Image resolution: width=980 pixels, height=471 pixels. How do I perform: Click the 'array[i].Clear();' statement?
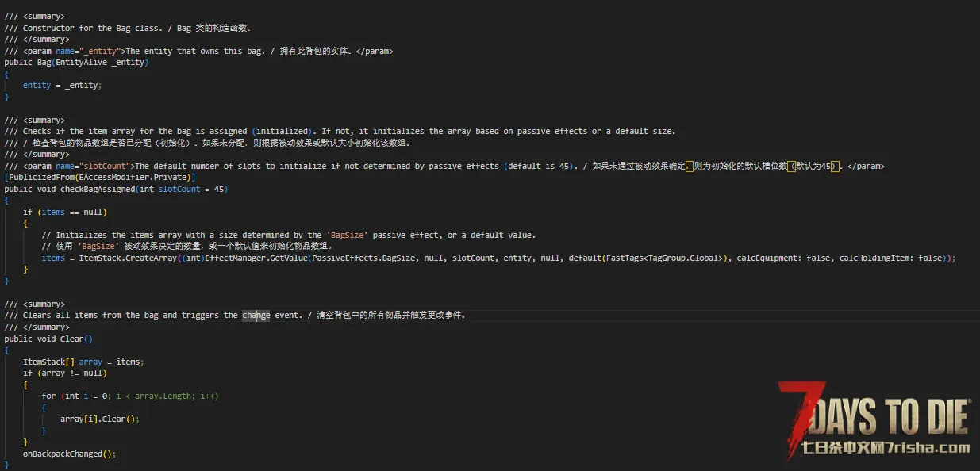tap(100, 419)
